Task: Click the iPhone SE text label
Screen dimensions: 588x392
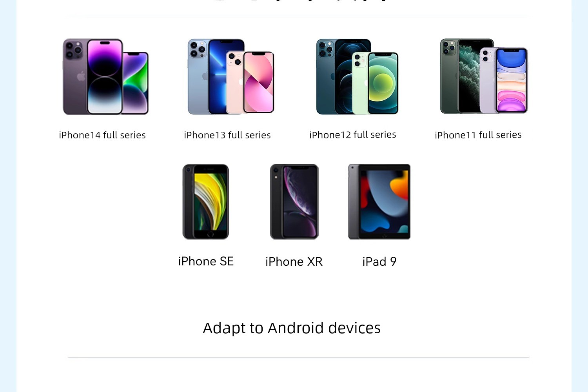Action: pyautogui.click(x=206, y=261)
